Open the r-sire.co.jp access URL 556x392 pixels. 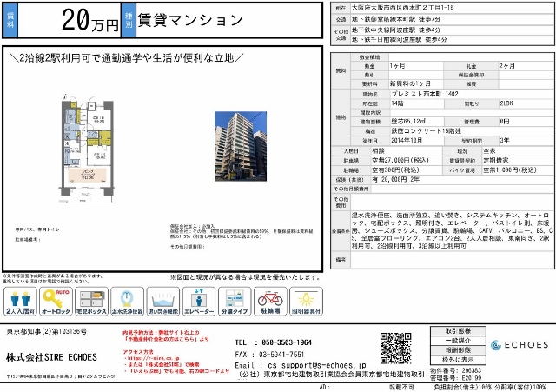[x=150, y=357]
